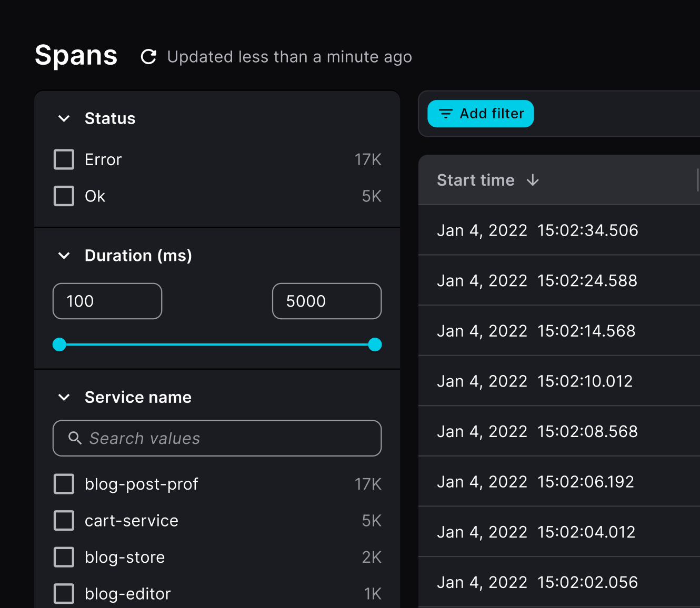The image size is (700, 608).
Task: Click the Search values field
Action: (217, 438)
